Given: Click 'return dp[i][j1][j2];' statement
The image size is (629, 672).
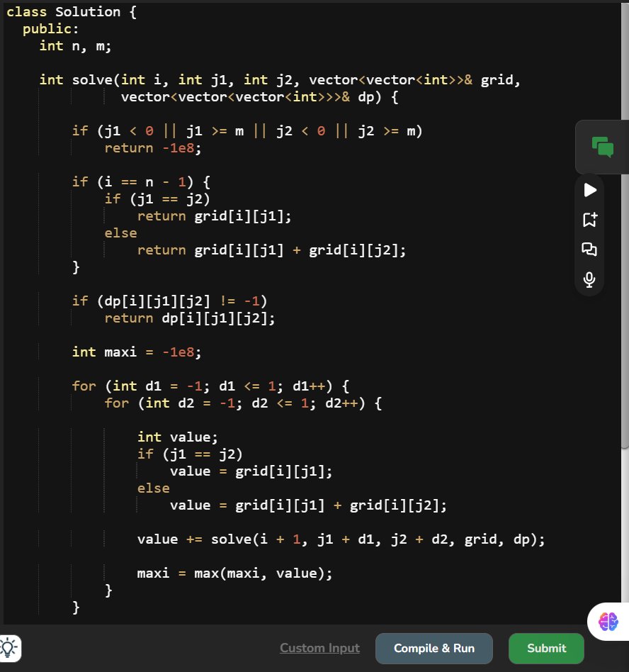Looking at the screenshot, I should coord(190,318).
